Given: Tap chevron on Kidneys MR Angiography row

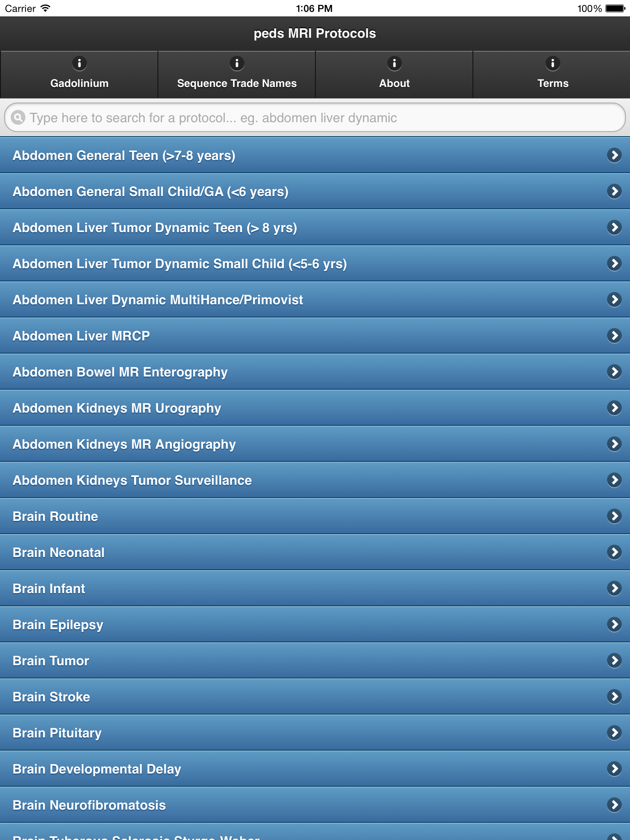Looking at the screenshot, I should [x=614, y=444].
